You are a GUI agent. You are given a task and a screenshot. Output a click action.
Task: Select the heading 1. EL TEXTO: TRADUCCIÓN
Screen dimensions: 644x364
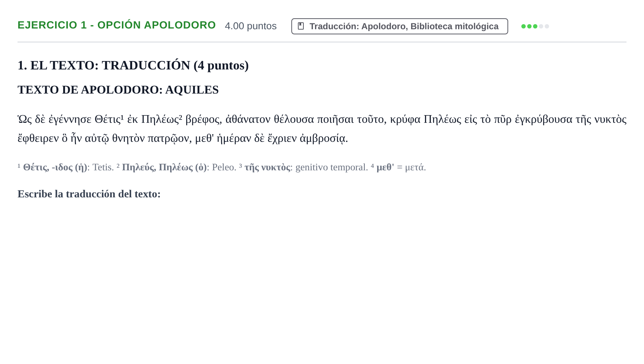coord(133,65)
